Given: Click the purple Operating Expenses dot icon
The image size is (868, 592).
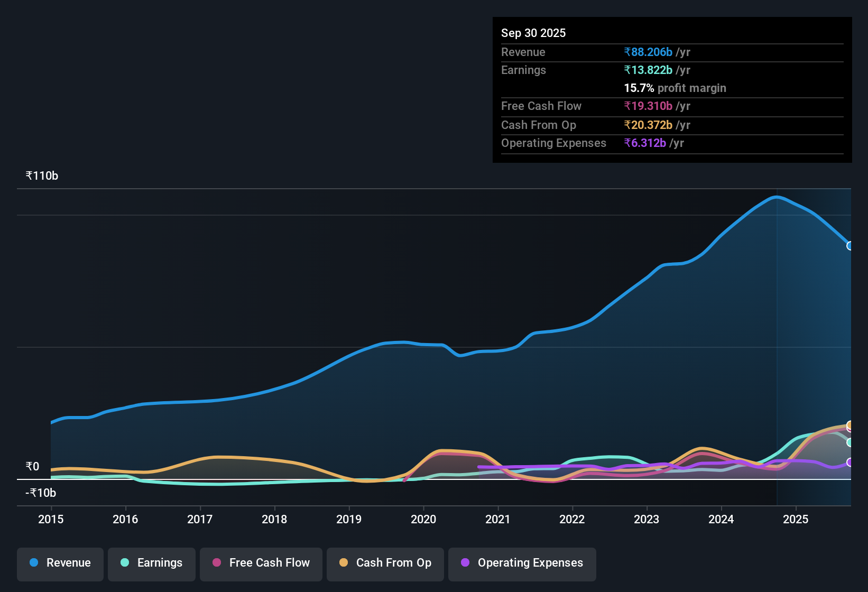Looking at the screenshot, I should [464, 563].
